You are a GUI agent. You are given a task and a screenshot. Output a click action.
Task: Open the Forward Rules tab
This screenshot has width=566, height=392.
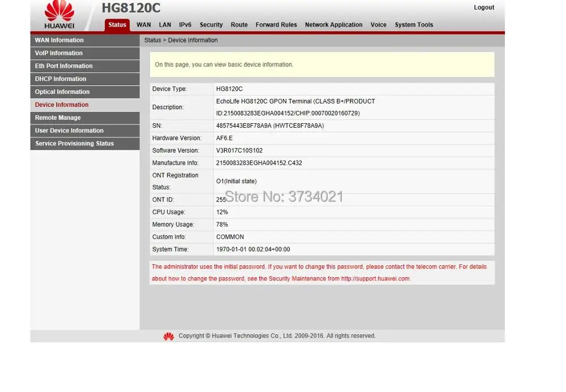click(x=276, y=25)
